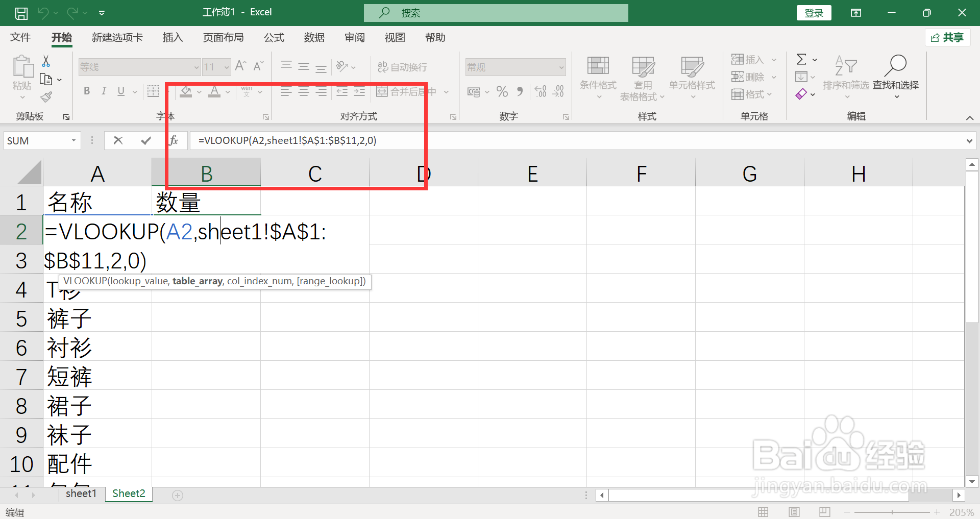980x519 pixels.
Task: Click the accounting number format icon
Action: click(474, 92)
